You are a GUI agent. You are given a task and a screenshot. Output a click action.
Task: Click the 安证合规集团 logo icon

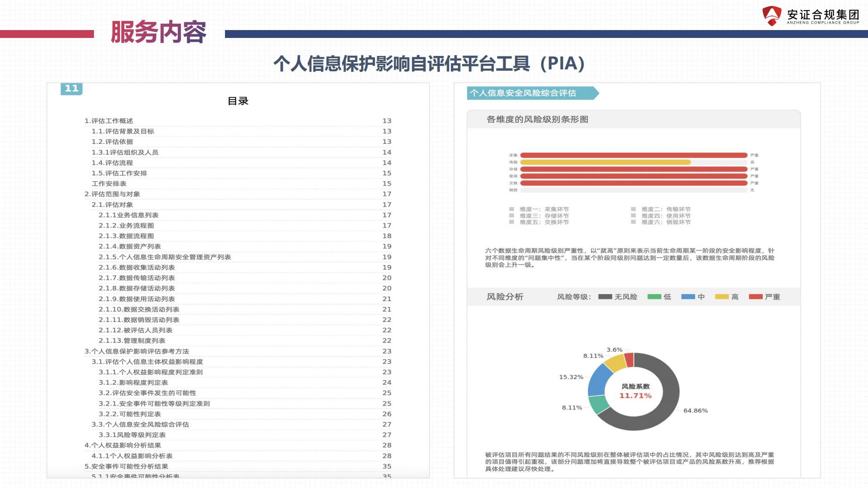(x=772, y=16)
